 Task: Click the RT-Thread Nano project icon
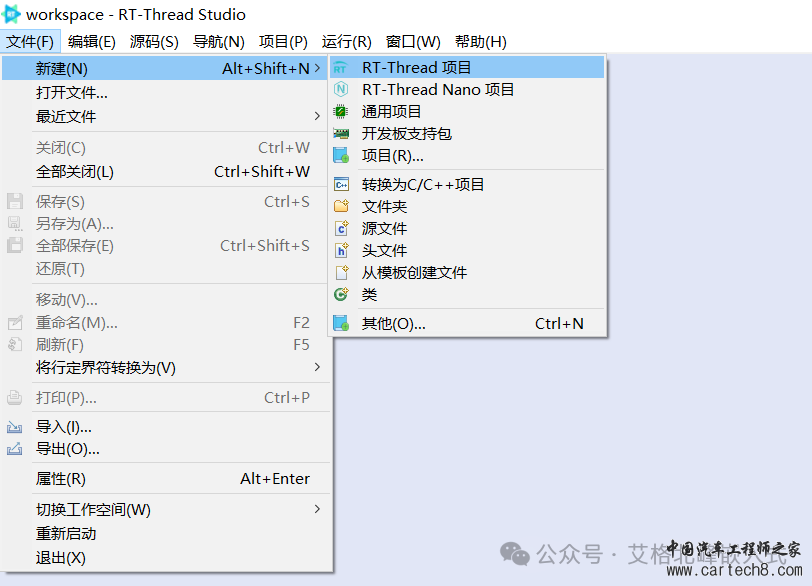point(341,90)
